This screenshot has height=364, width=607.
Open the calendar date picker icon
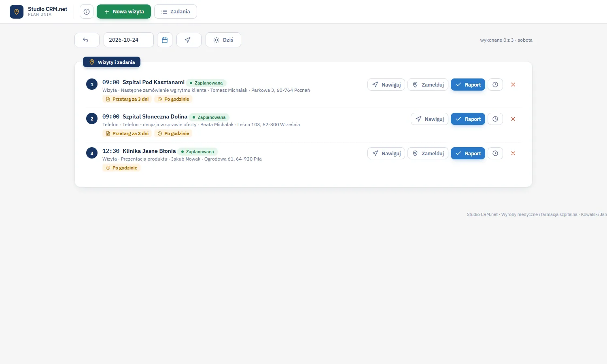point(165,40)
